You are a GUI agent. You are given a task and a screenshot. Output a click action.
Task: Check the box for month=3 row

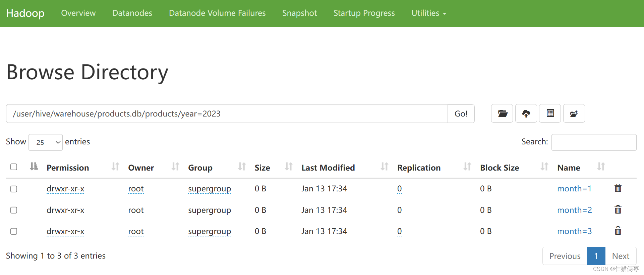(14, 231)
